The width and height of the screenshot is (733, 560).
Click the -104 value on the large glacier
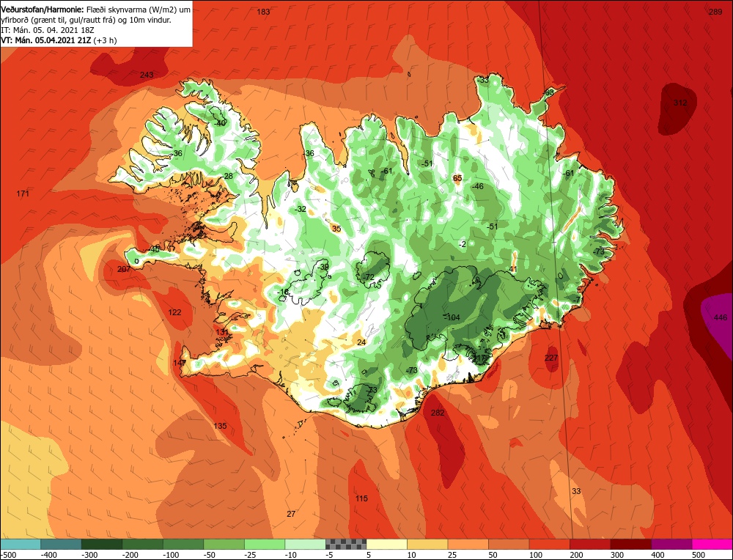(x=452, y=317)
